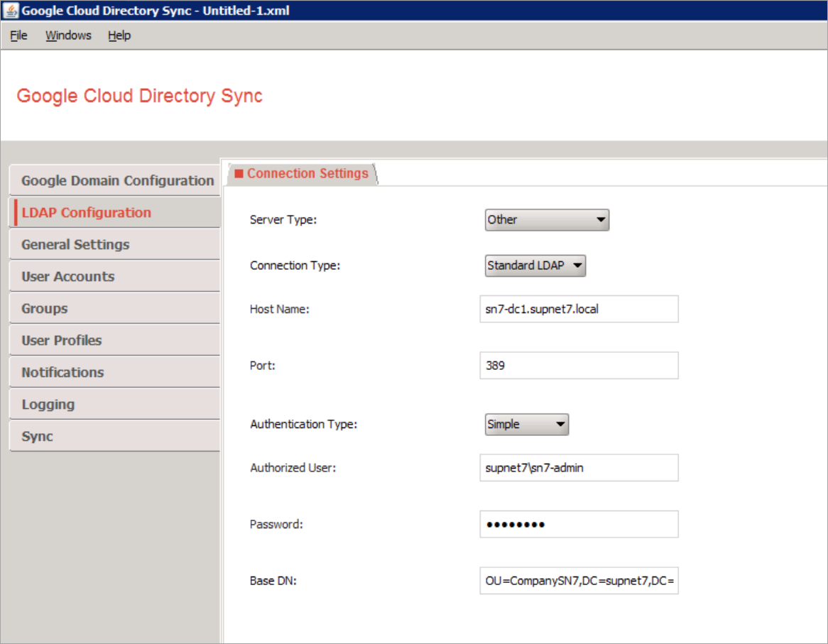The height and width of the screenshot is (644, 828).
Task: Focus the Port number field
Action: (578, 366)
